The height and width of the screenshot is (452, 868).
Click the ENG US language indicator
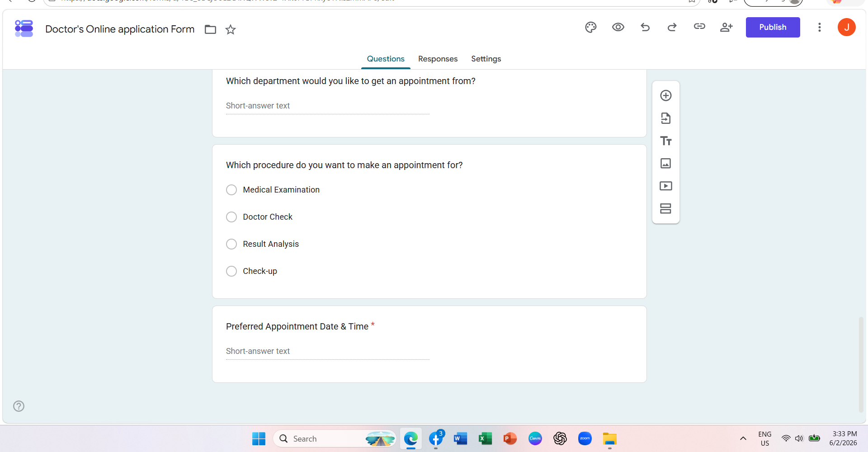coord(765,438)
